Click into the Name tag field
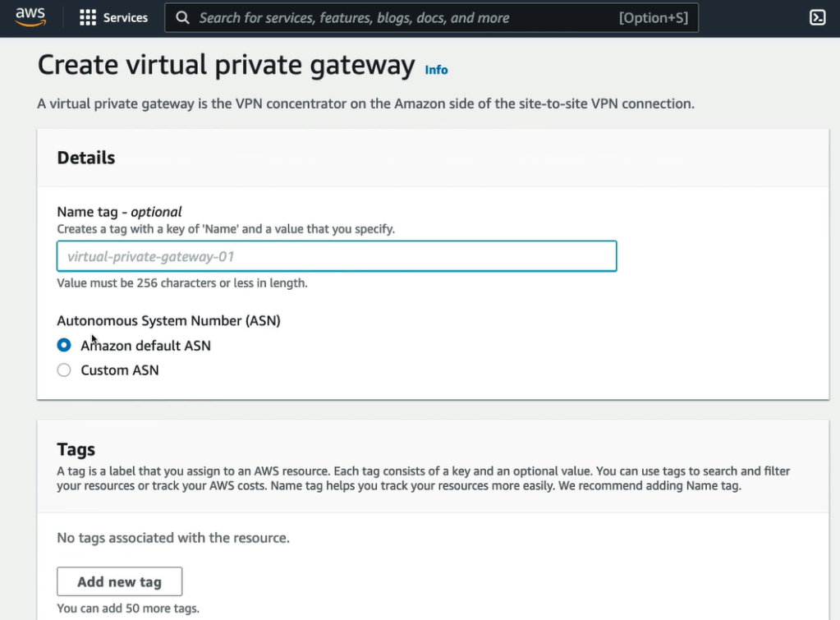840x620 pixels. tap(337, 256)
